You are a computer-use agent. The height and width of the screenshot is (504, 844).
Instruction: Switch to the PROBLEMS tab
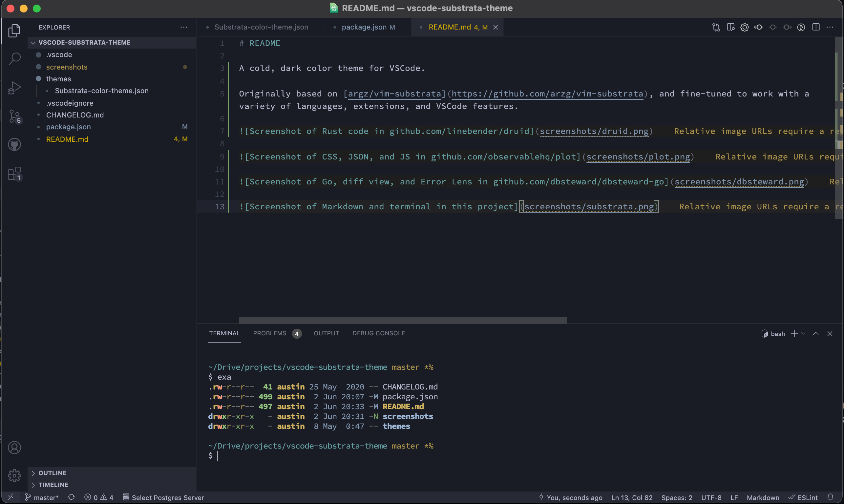click(270, 333)
